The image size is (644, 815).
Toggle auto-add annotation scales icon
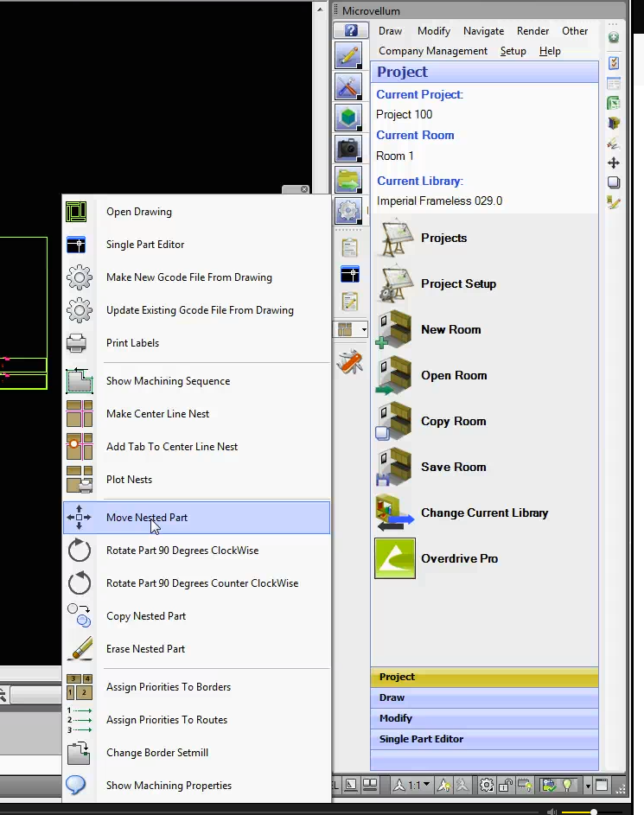462,785
